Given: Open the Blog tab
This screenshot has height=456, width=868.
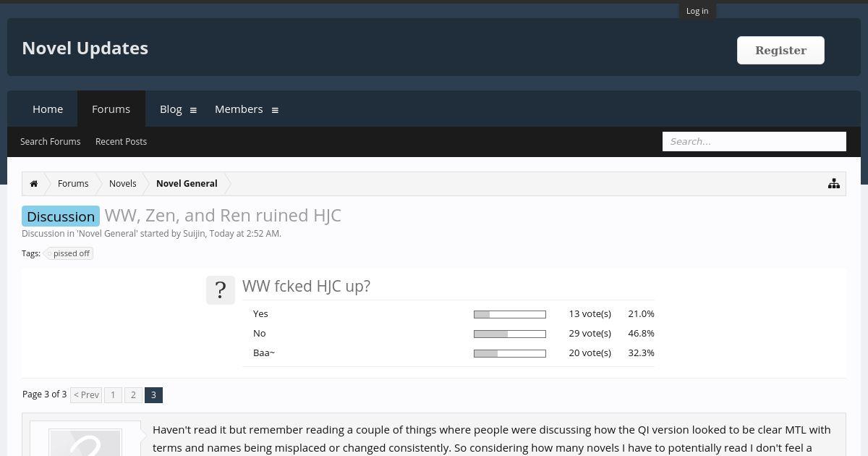Looking at the screenshot, I should (171, 109).
